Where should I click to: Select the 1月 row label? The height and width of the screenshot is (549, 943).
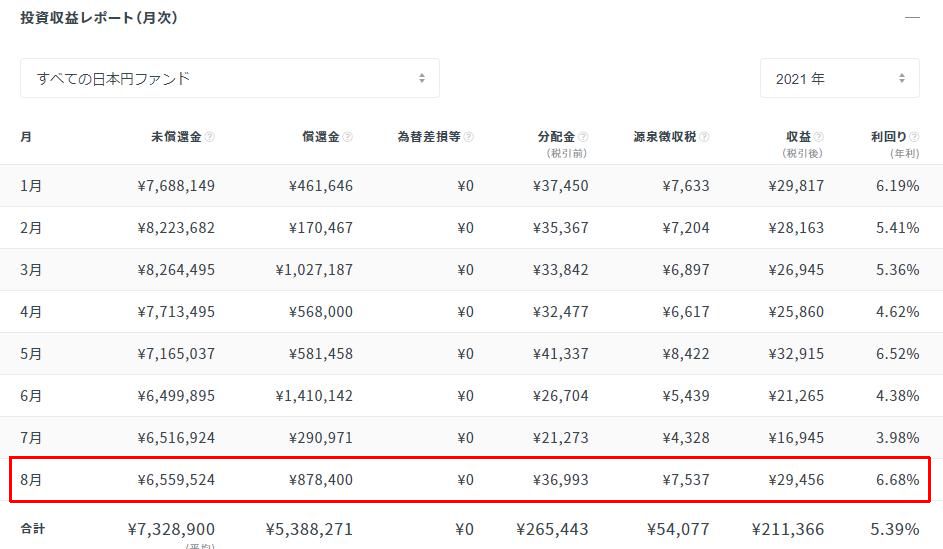point(31,186)
